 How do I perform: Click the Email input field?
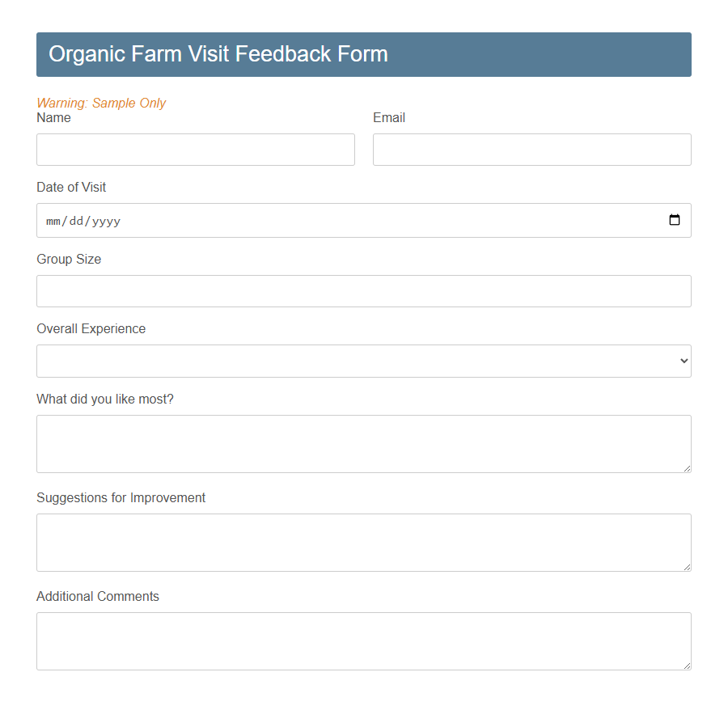click(x=531, y=150)
